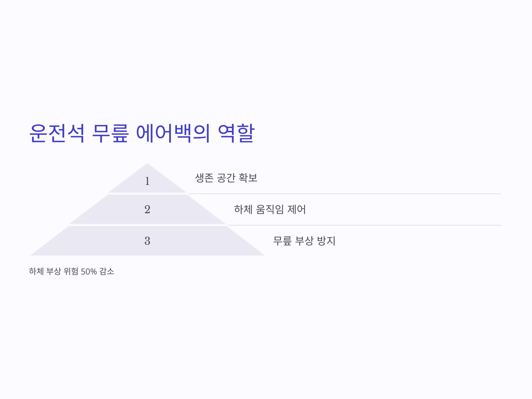Screen dimensions: 532x399
Task: Click the word "무릎" in the title
Action: coord(110,133)
